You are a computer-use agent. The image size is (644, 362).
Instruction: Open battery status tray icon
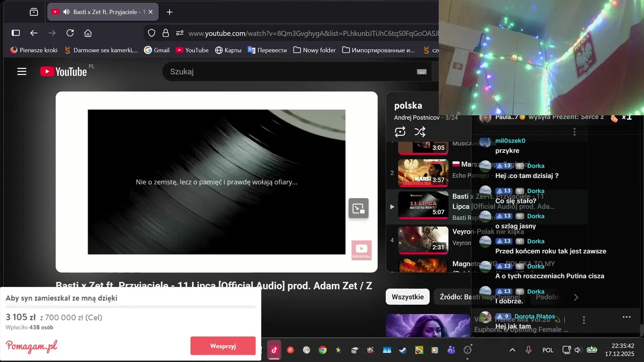[592, 350]
